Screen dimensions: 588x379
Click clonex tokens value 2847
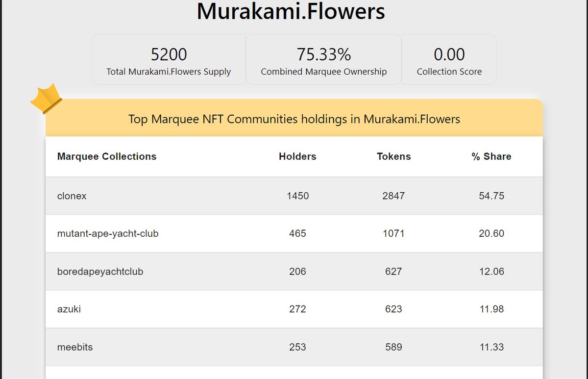pyautogui.click(x=393, y=196)
